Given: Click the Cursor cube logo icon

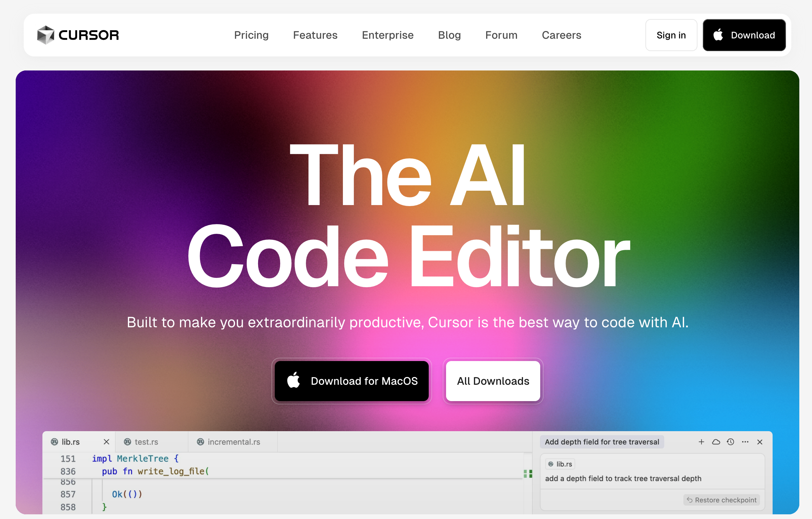Looking at the screenshot, I should [x=45, y=35].
